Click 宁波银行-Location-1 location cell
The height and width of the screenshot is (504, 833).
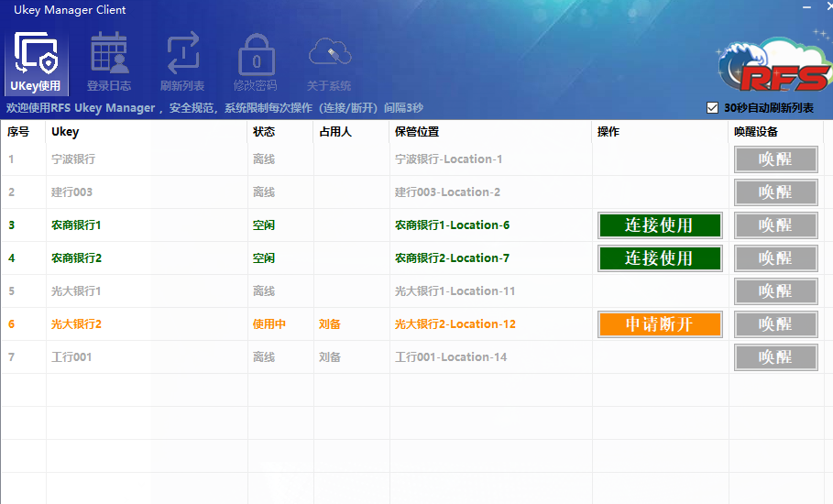point(490,159)
